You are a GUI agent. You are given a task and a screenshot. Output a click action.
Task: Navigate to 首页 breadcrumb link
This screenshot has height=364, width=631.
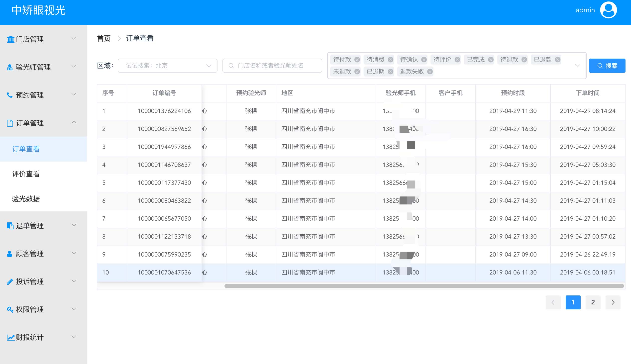pyautogui.click(x=104, y=38)
